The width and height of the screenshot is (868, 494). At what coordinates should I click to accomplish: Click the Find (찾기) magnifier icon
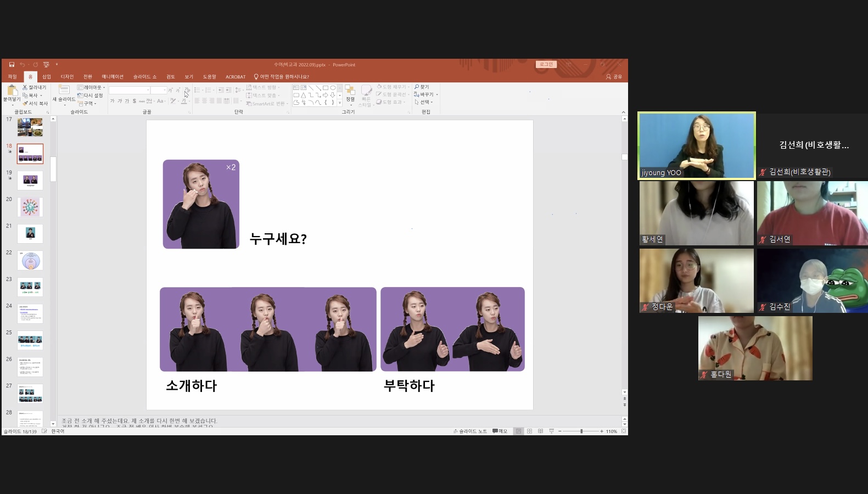[417, 87]
